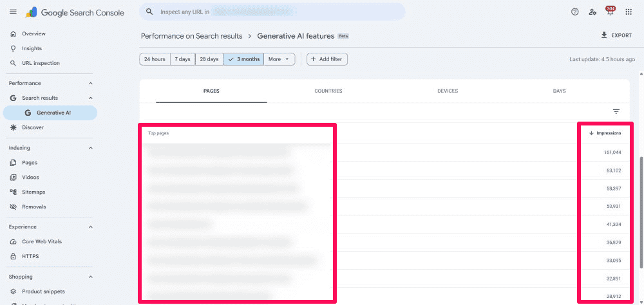This screenshot has width=644, height=305.
Task: Click the 58,397 impressions value
Action: point(614,189)
